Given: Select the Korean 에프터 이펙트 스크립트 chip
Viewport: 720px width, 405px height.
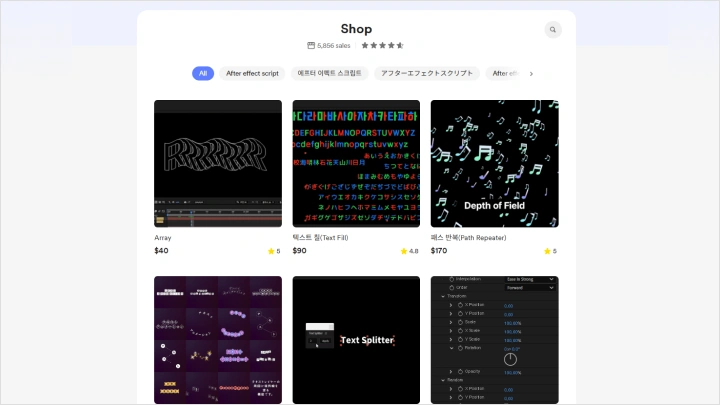Looking at the screenshot, I should [x=329, y=73].
